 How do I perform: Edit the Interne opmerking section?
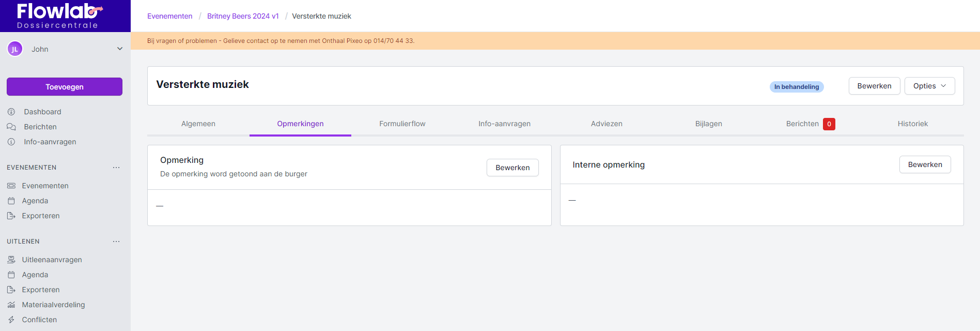click(925, 164)
